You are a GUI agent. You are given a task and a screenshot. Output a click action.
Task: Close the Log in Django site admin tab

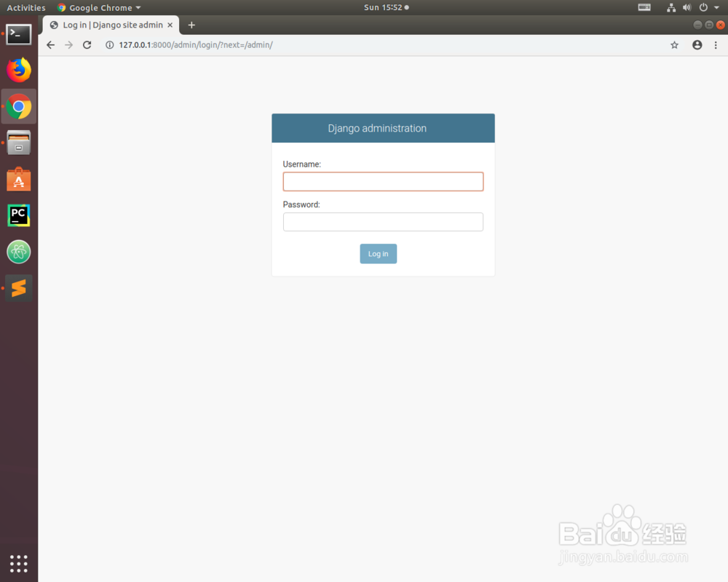170,25
